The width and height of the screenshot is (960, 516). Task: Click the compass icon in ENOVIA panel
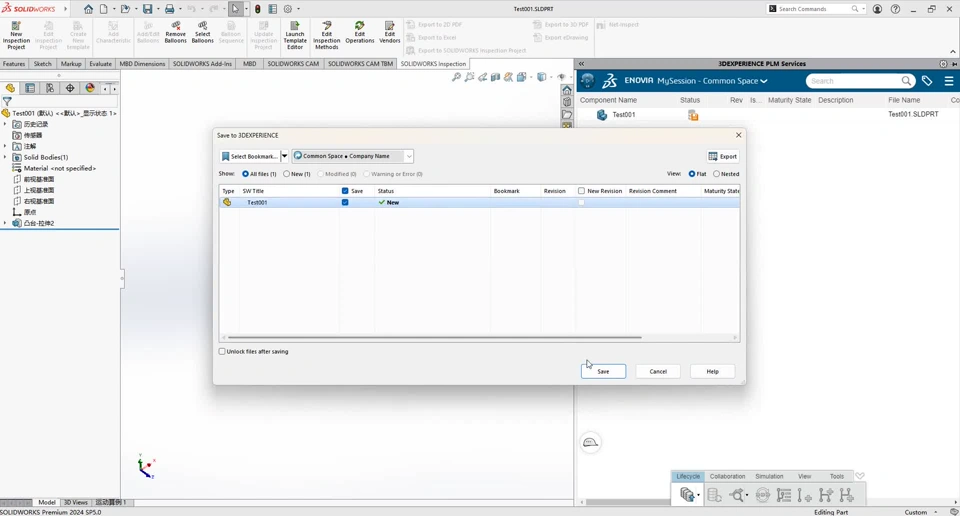point(588,80)
